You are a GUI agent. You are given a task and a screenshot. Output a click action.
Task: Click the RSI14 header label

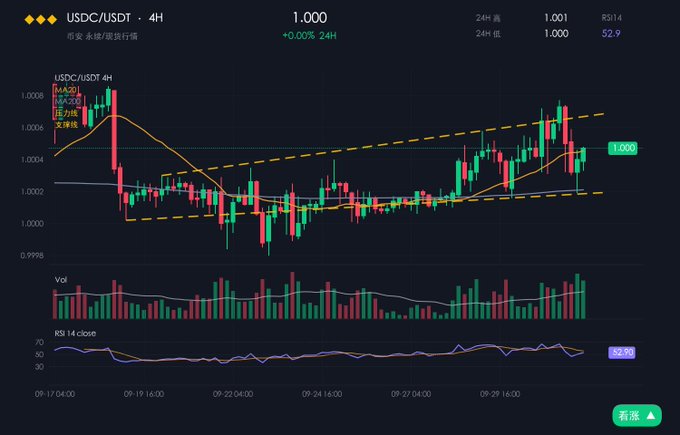click(611, 18)
